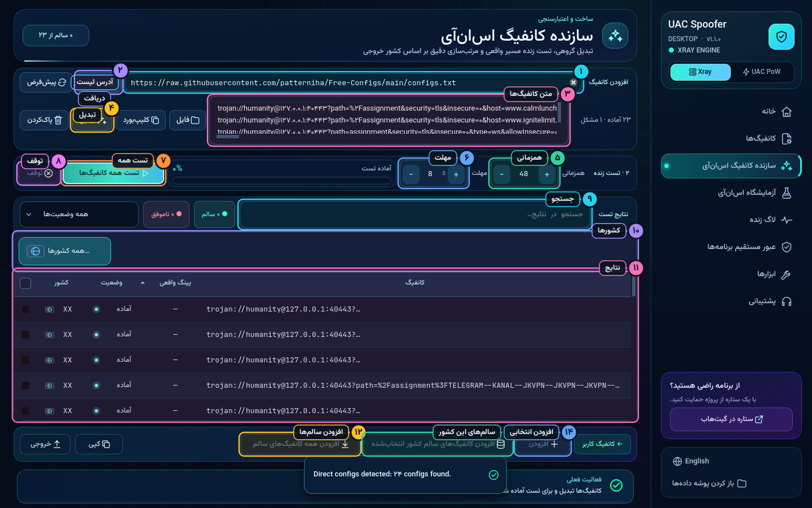The image size is (812, 508).
Task: Click the کپی copy button
Action: [99, 444]
